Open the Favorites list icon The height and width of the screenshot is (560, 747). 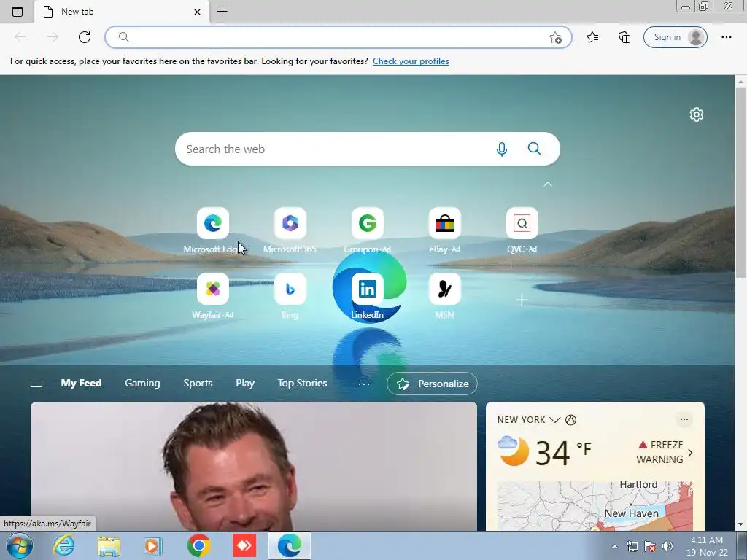[592, 37]
